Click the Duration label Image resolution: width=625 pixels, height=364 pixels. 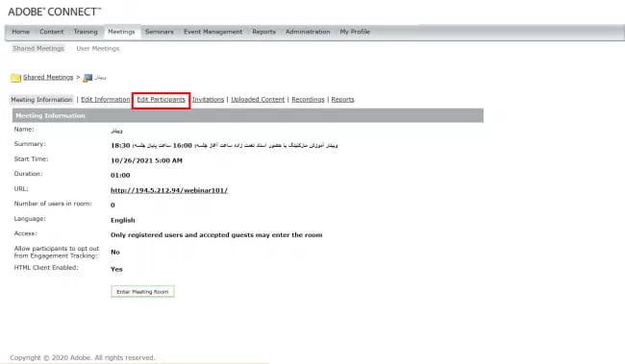28,174
